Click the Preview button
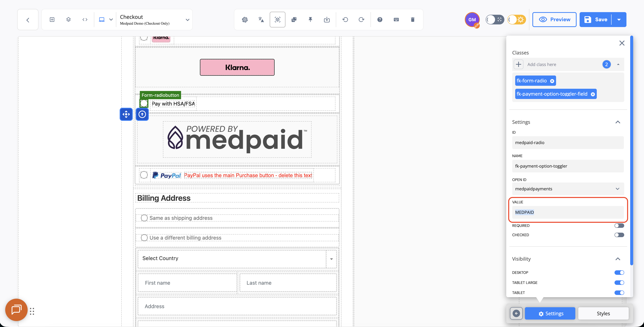 point(554,19)
